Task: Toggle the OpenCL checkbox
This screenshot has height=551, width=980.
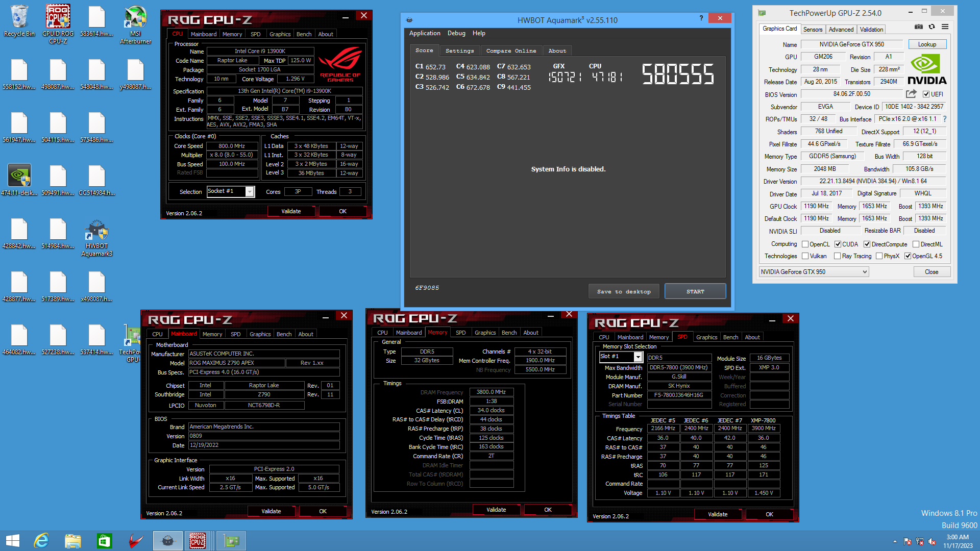Action: tap(805, 244)
